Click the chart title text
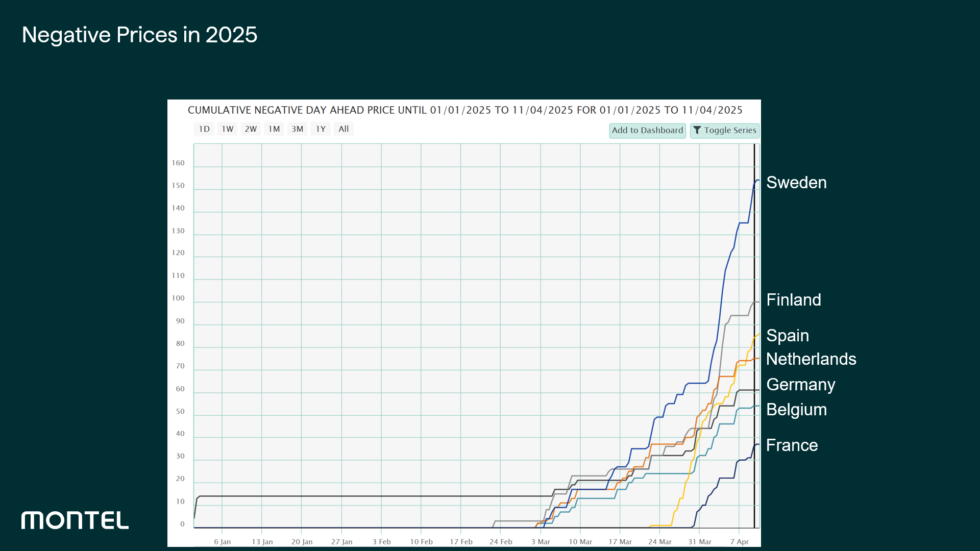The width and height of the screenshot is (980, 551). pyautogui.click(x=464, y=110)
